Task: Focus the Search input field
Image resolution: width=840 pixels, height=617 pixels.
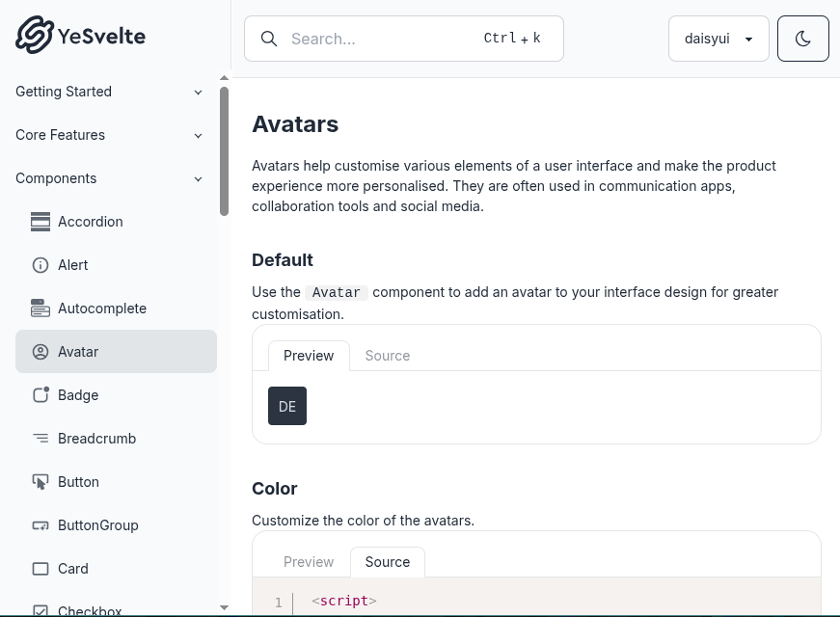Action: coord(404,39)
